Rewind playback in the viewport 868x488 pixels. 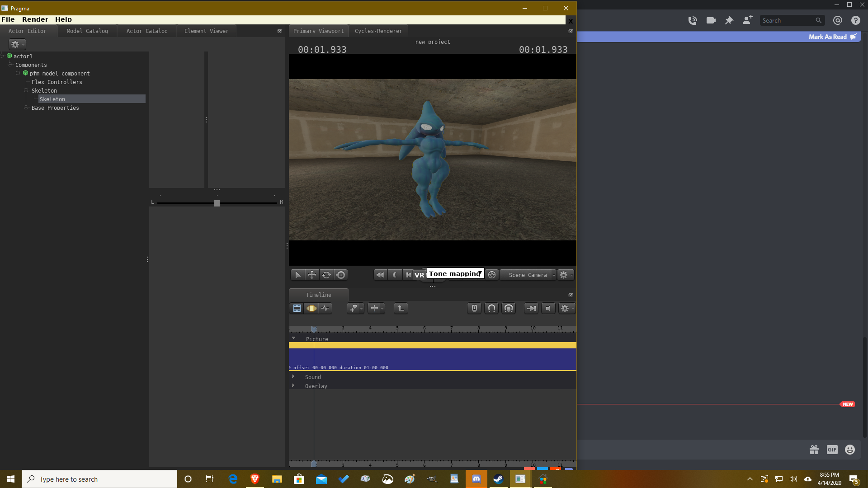click(380, 275)
